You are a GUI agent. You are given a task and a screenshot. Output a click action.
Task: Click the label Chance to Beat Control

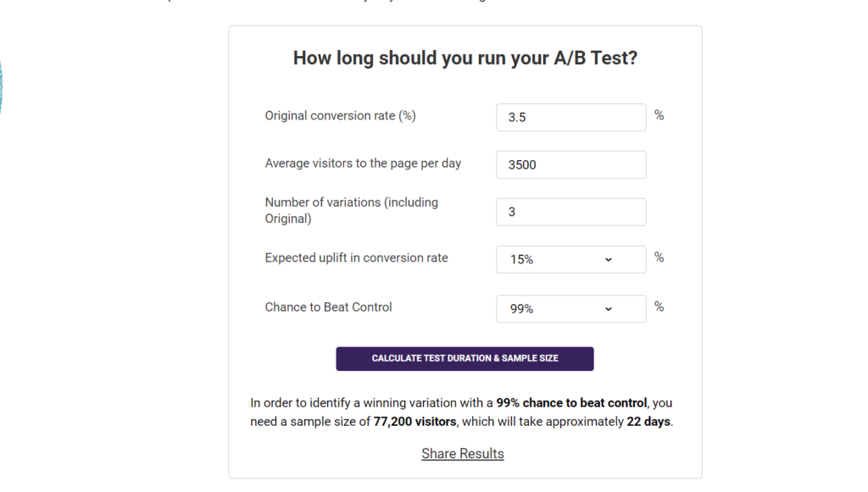(x=328, y=307)
